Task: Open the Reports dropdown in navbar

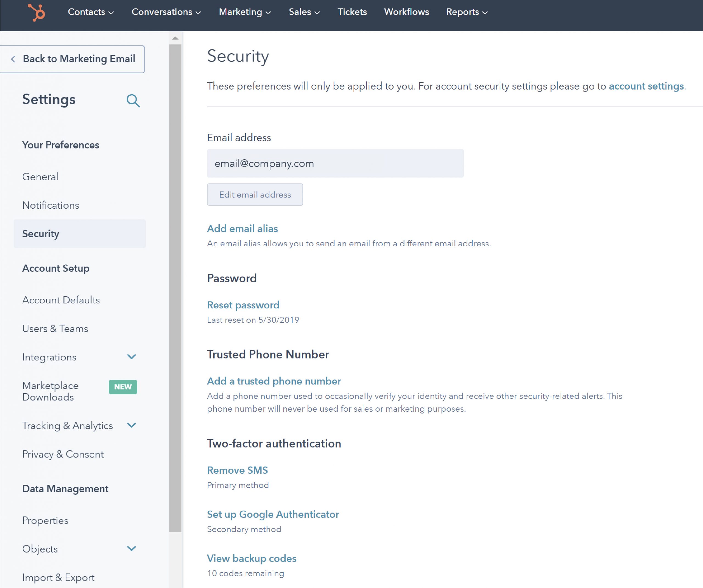Action: pos(466,12)
